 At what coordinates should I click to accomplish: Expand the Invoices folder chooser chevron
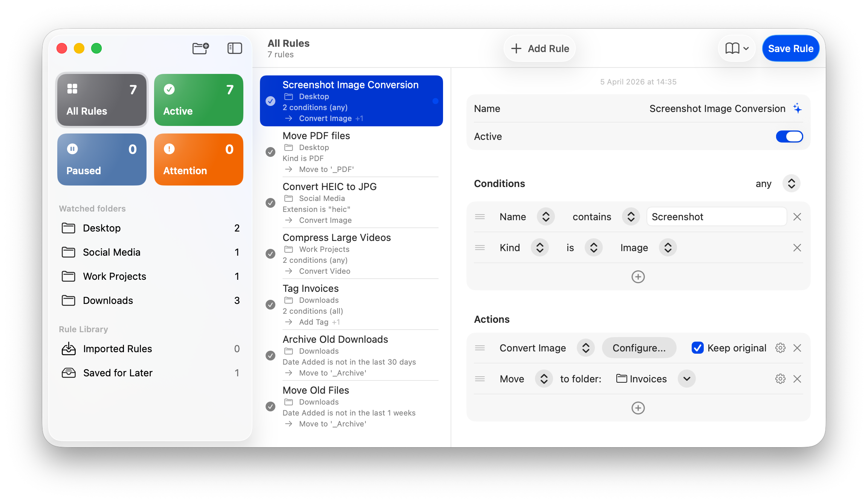pyautogui.click(x=687, y=379)
